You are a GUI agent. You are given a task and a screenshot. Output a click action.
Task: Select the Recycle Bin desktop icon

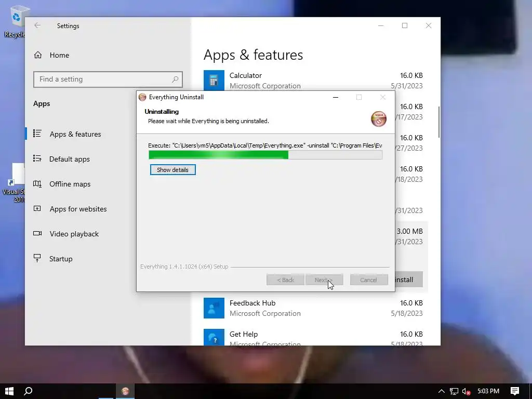tap(14, 21)
